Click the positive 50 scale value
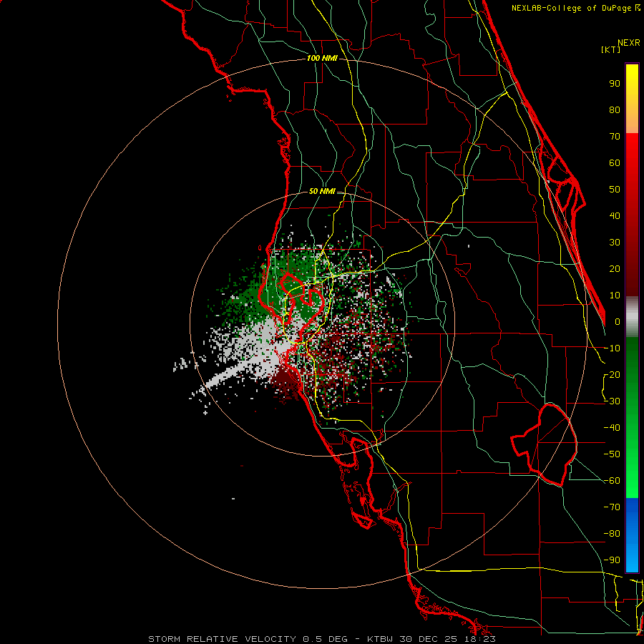644x644 pixels. pyautogui.click(x=615, y=190)
